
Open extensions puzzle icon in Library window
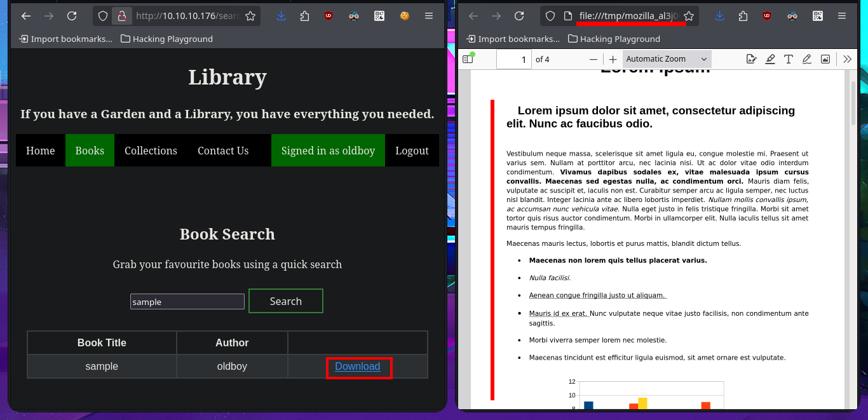(x=304, y=16)
